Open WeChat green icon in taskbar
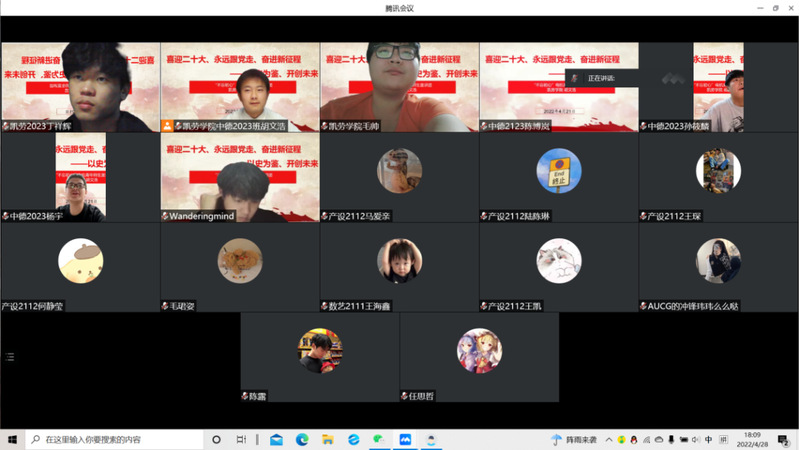 (x=379, y=439)
